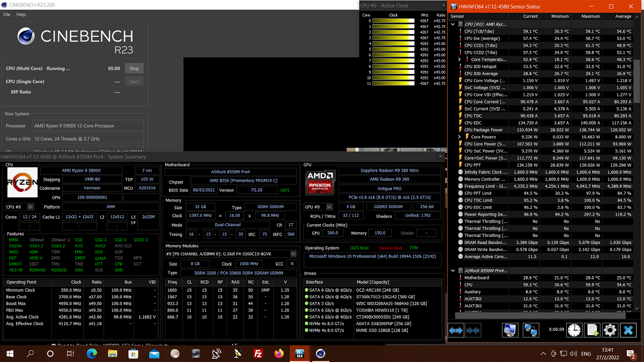644x362 pixels.
Task: Open the HWiNFO remote network computers icon
Action: [530, 330]
